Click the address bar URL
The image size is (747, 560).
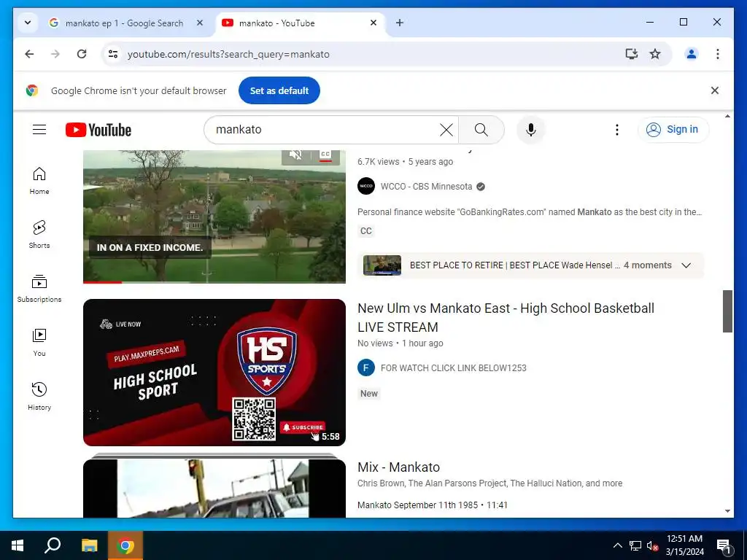point(228,54)
